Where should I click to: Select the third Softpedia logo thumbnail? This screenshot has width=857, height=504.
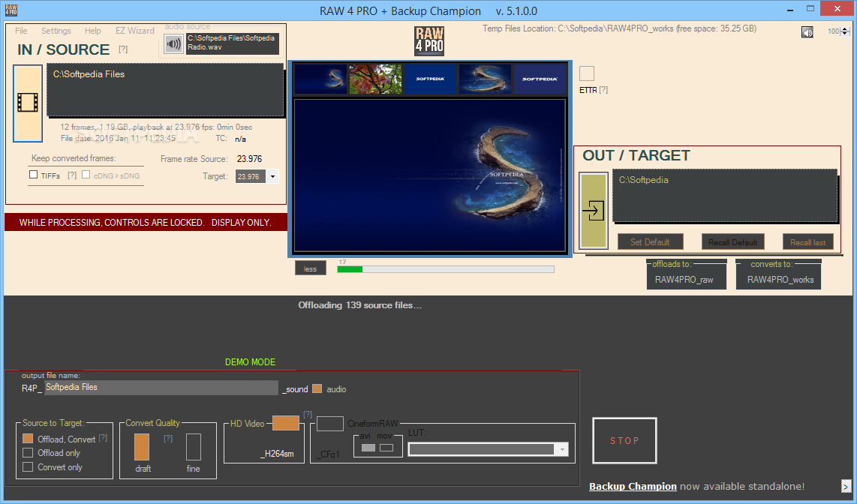click(x=430, y=79)
